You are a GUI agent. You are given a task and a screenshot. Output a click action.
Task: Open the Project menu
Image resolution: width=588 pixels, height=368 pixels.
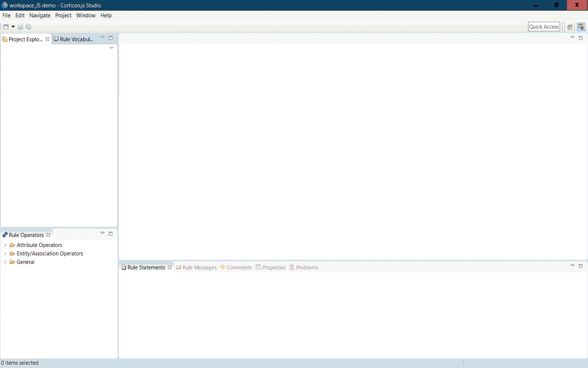pyautogui.click(x=63, y=16)
